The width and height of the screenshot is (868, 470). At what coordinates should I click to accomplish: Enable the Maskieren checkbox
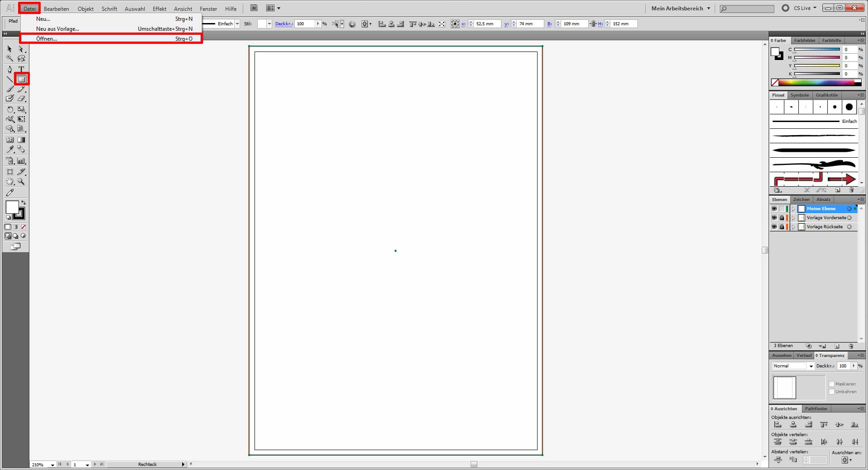pos(831,384)
